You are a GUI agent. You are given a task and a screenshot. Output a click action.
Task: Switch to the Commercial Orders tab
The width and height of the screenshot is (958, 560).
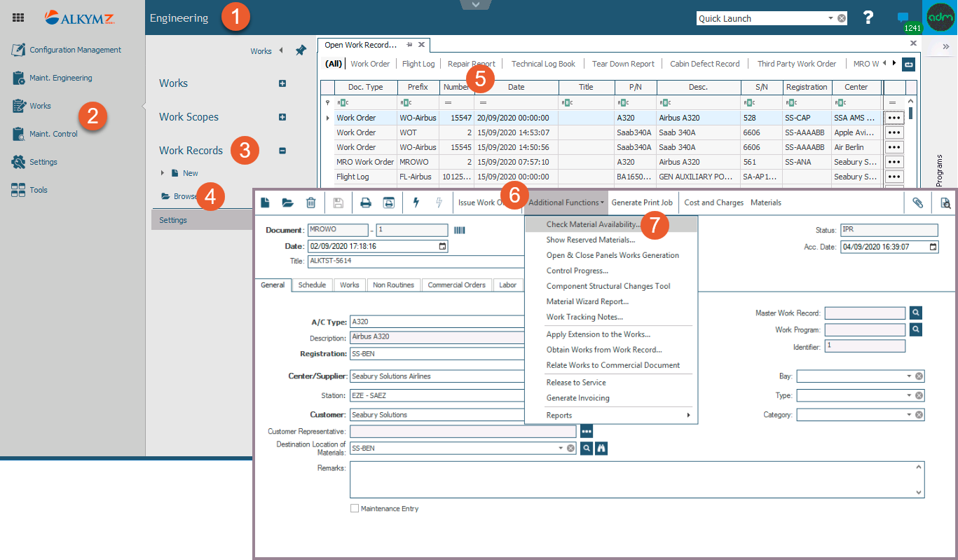point(456,285)
